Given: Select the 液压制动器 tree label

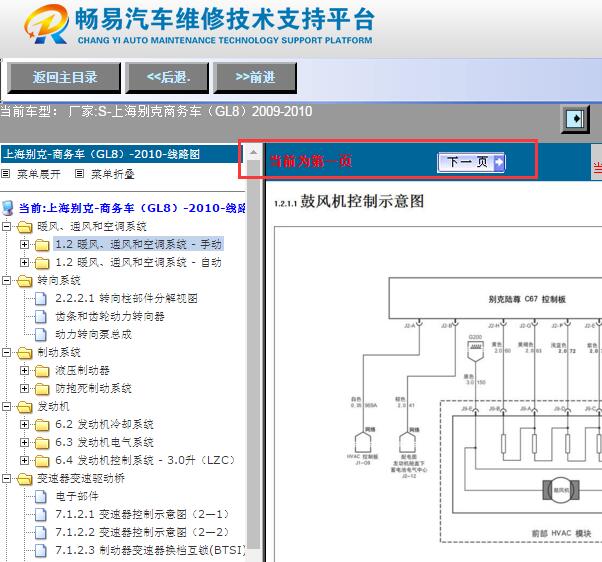Looking at the screenshot, I should click(83, 370).
